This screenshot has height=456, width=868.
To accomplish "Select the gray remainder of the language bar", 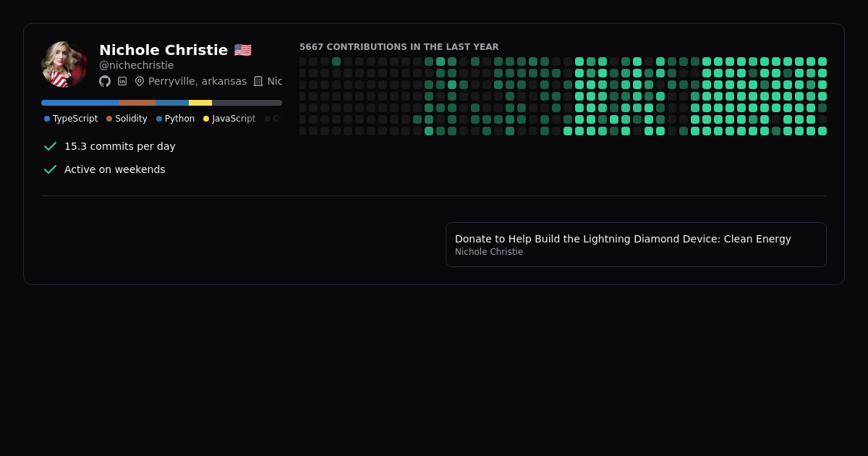I will pos(247,103).
